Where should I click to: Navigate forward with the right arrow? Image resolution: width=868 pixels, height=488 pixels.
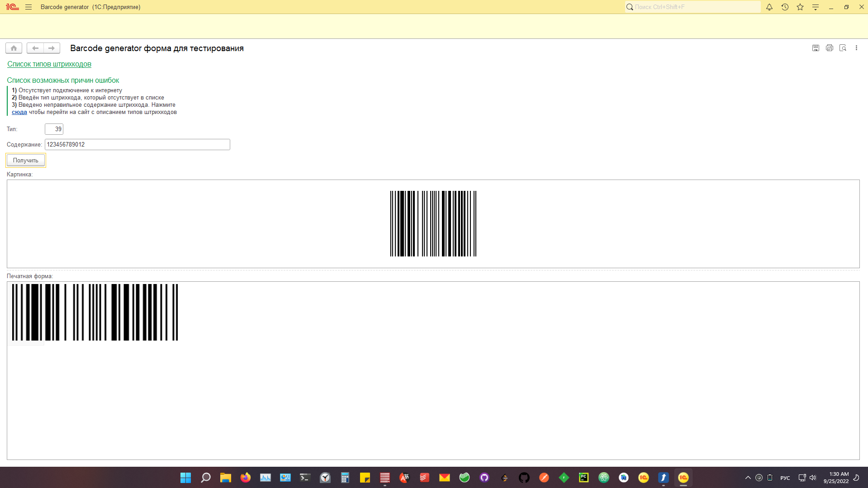[x=52, y=48]
